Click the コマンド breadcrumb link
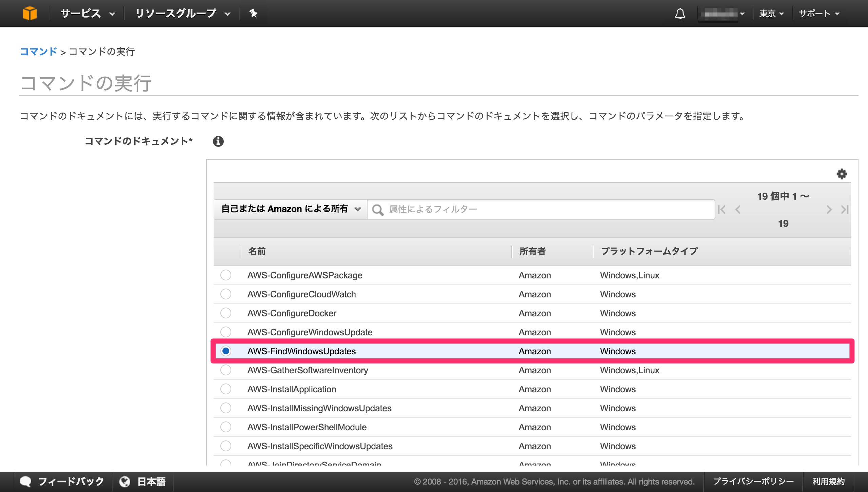This screenshot has width=868, height=492. pos(38,52)
